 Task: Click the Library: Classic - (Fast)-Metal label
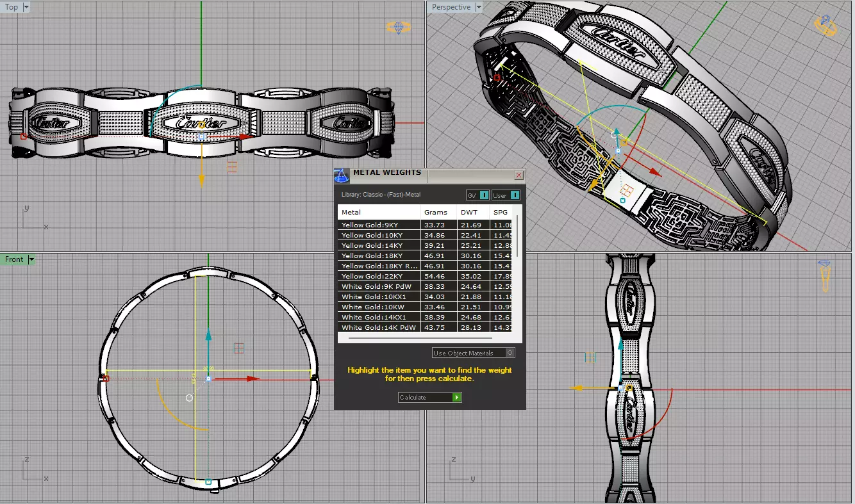[381, 195]
